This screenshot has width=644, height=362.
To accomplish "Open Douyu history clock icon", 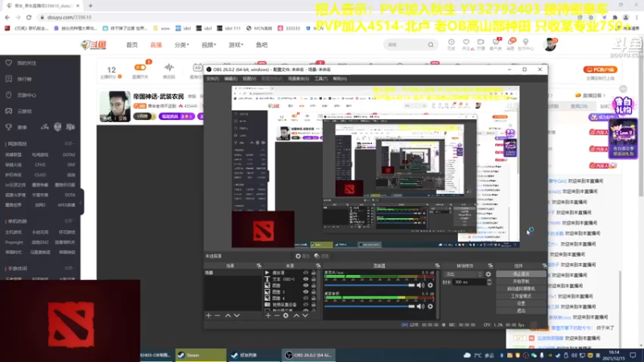I will coord(452,44).
